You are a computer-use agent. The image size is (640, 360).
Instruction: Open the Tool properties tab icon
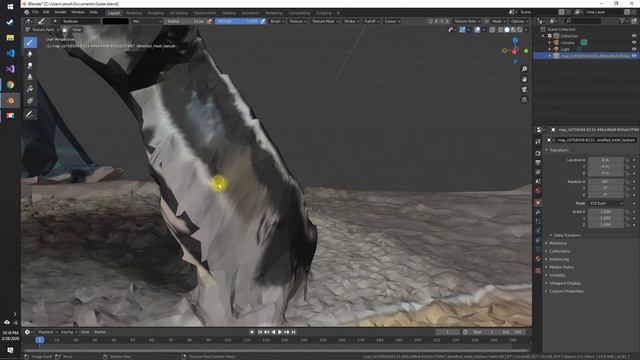click(538, 142)
